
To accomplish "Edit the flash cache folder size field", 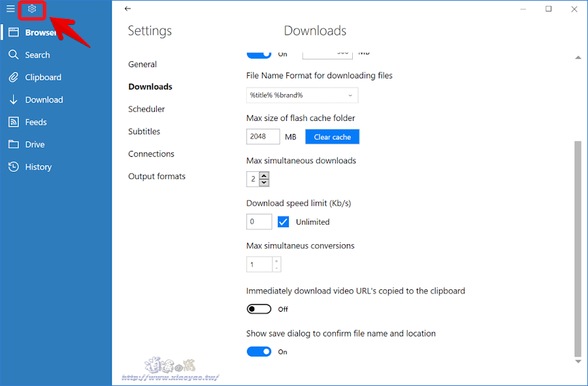I will (x=263, y=137).
